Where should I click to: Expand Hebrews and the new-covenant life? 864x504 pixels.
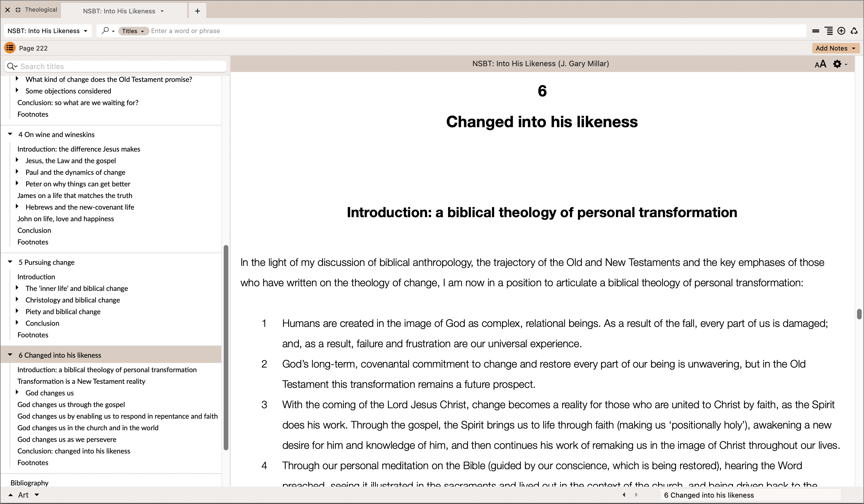tap(17, 207)
